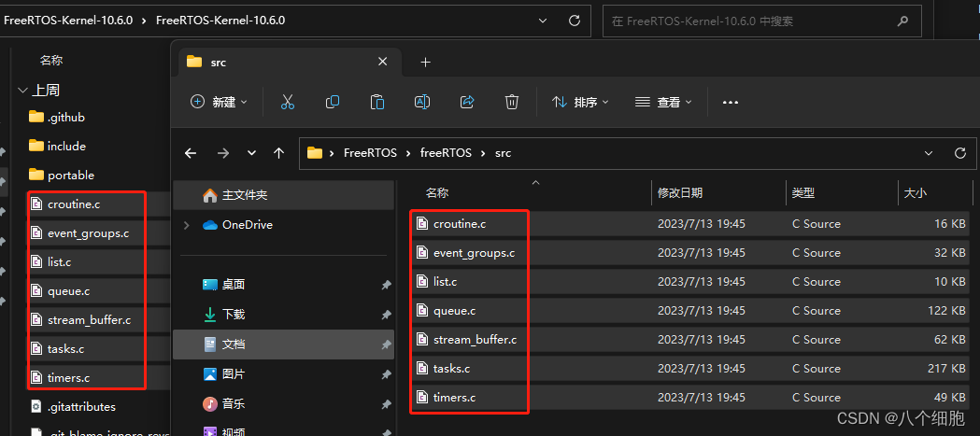
Task: Expand back window address bar history dropdown
Action: tap(543, 21)
